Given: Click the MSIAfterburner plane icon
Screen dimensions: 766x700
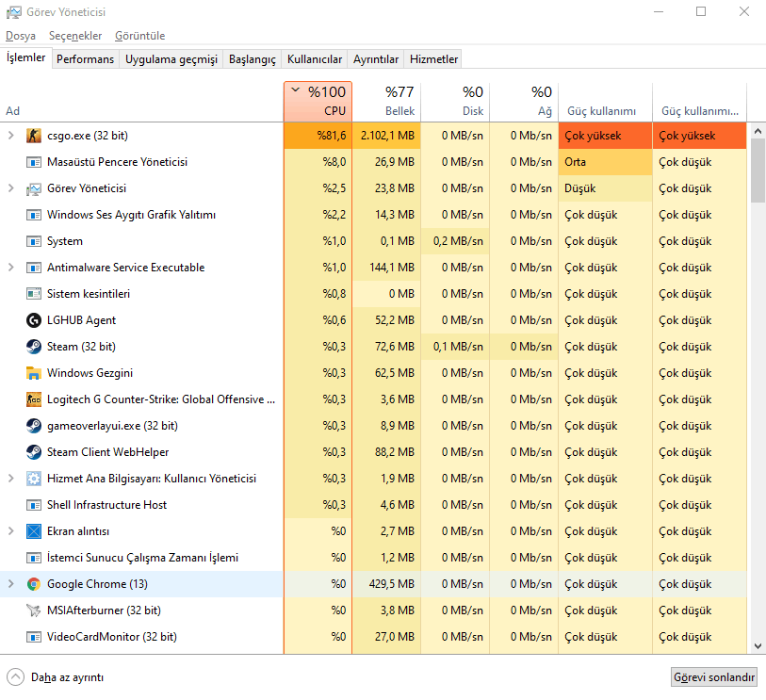Looking at the screenshot, I should 33,610.
